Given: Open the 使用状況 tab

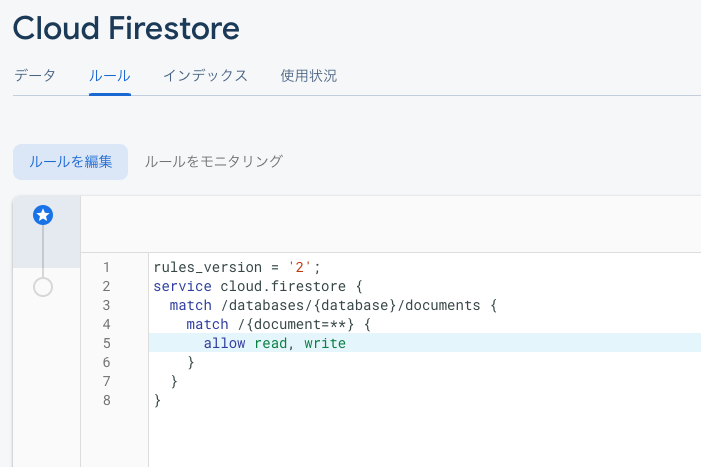Looking at the screenshot, I should [x=308, y=76].
